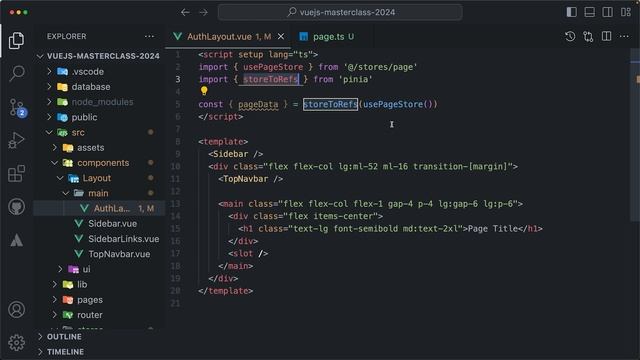
Task: Open the file timeline history icon
Action: pyautogui.click(x=570, y=36)
